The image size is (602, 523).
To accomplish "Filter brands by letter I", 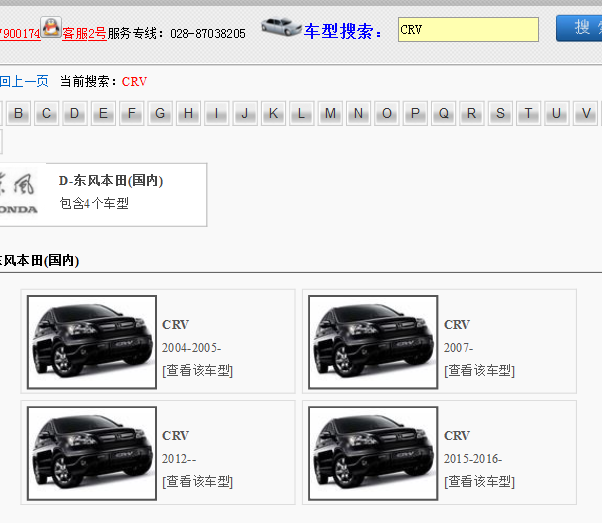I will [217, 113].
